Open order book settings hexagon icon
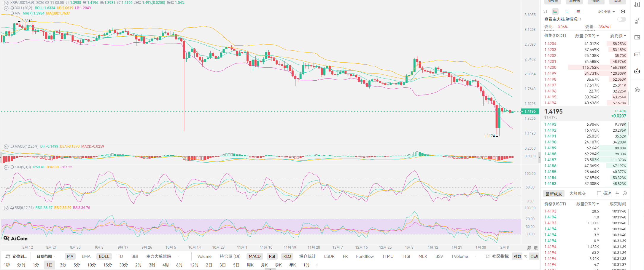Viewport: 644px width, 270px height. 623,12
